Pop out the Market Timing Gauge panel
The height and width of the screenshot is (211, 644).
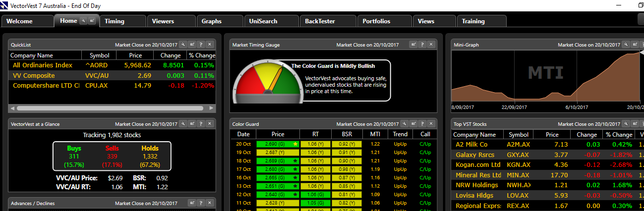[413, 45]
